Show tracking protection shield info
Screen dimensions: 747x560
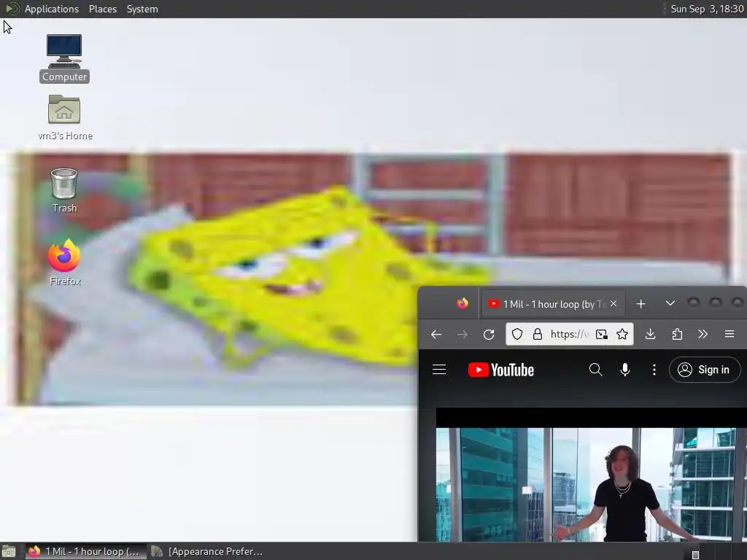coord(517,334)
